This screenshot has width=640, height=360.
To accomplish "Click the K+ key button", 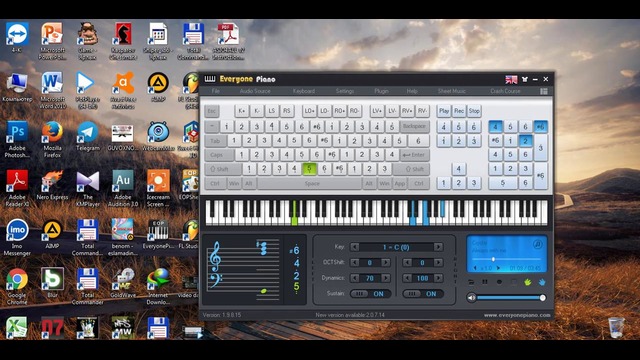I will [242, 111].
